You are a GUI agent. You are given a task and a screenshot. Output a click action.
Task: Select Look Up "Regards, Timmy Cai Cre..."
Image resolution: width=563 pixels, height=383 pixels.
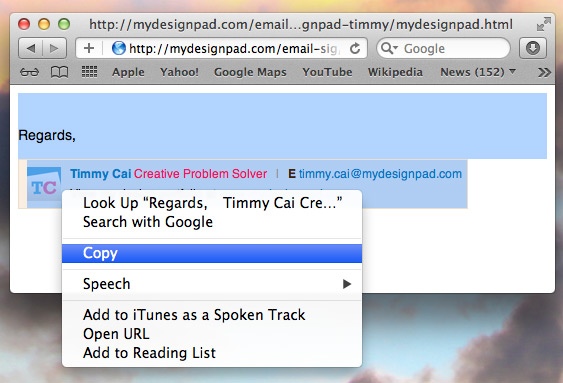click(x=212, y=203)
